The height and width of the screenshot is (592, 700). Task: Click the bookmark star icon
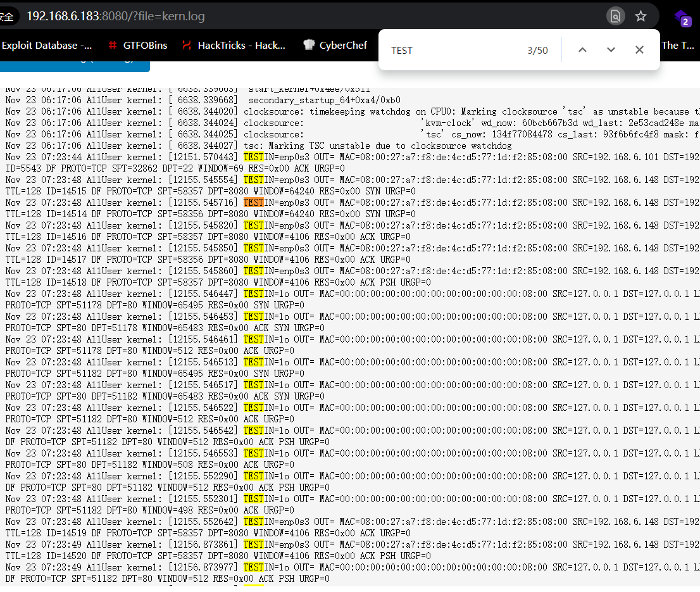641,16
